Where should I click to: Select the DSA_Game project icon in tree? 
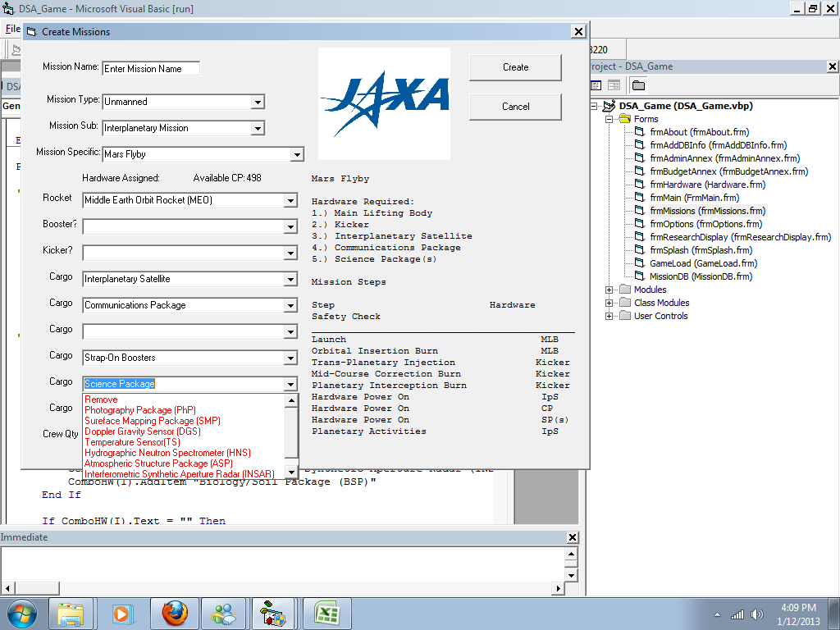tap(609, 106)
